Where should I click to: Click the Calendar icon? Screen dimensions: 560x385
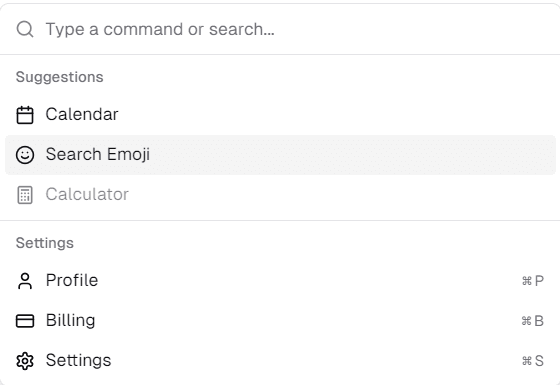[x=25, y=115]
